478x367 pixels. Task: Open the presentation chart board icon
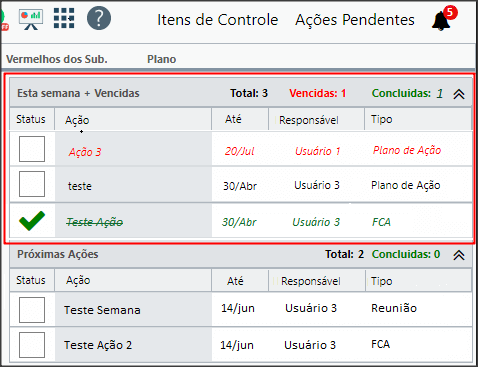(x=31, y=19)
